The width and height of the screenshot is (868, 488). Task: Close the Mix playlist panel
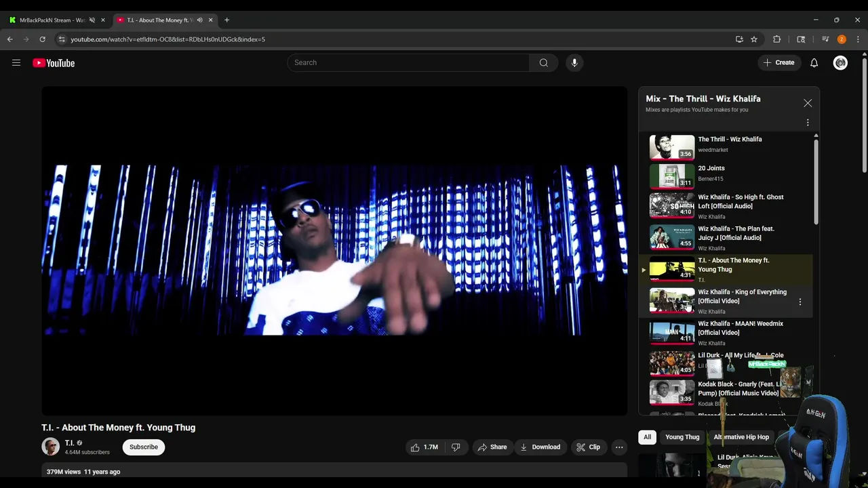click(808, 103)
